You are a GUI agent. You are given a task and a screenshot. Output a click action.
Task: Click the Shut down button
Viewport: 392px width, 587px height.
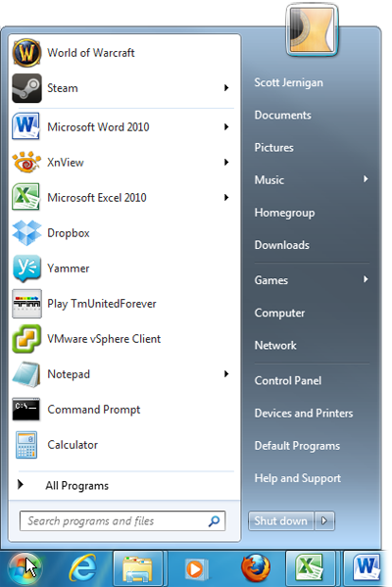pyautogui.click(x=281, y=520)
